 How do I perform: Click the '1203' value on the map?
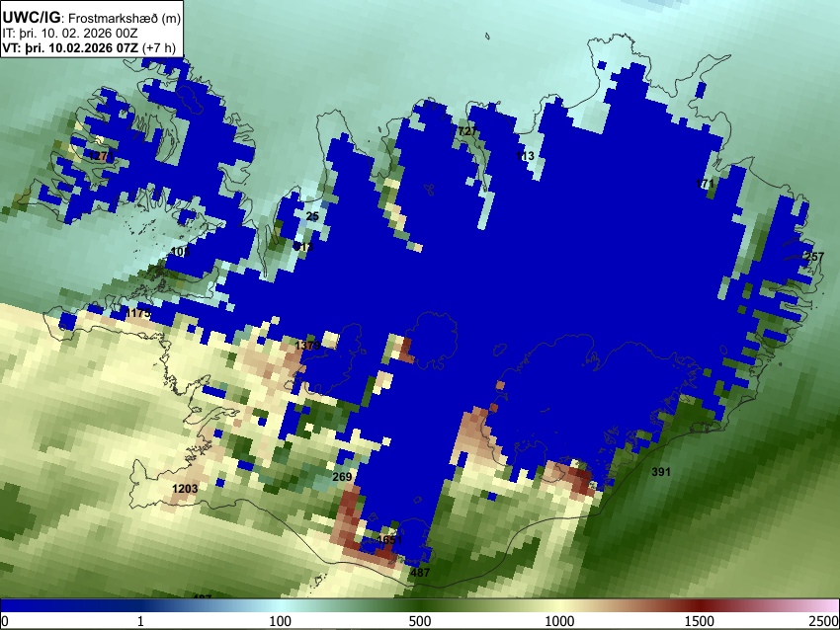185,488
